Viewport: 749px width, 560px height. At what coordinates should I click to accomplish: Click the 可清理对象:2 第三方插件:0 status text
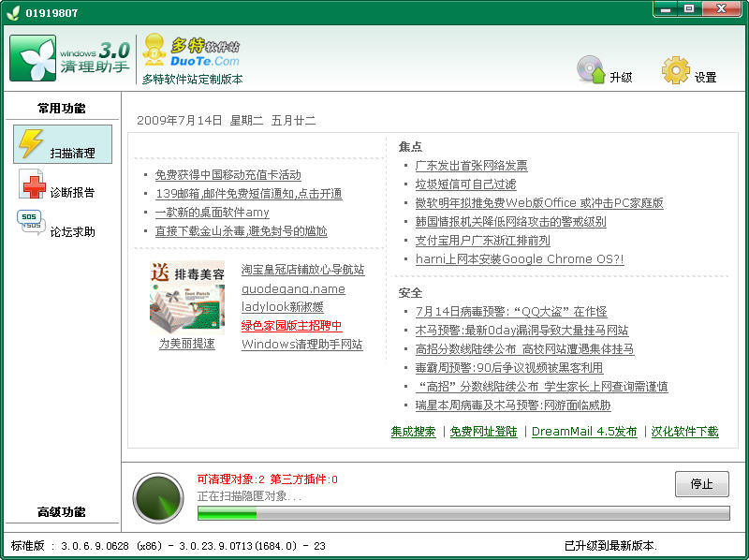[x=268, y=479]
